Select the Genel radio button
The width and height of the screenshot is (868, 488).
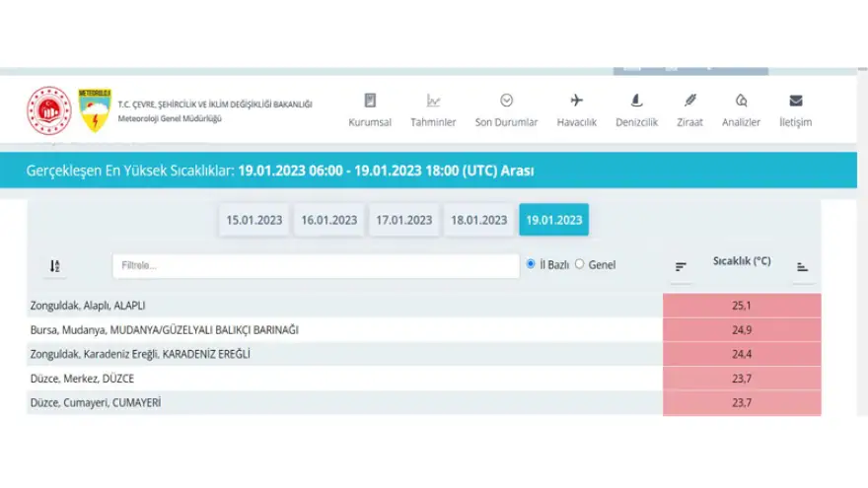click(580, 264)
